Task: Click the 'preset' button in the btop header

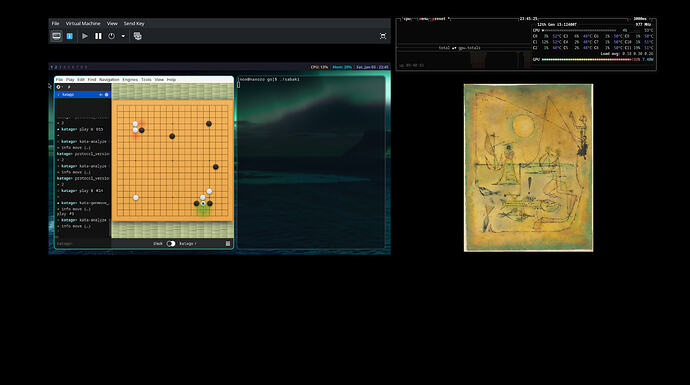Action: coord(439,19)
